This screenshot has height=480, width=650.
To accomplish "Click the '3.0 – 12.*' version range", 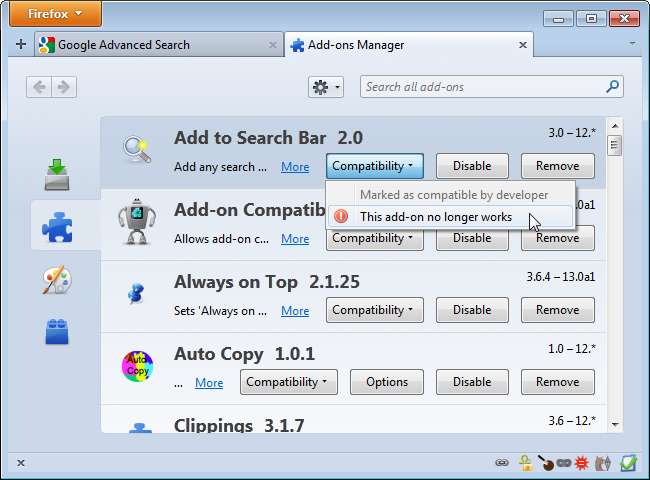I will [572, 133].
